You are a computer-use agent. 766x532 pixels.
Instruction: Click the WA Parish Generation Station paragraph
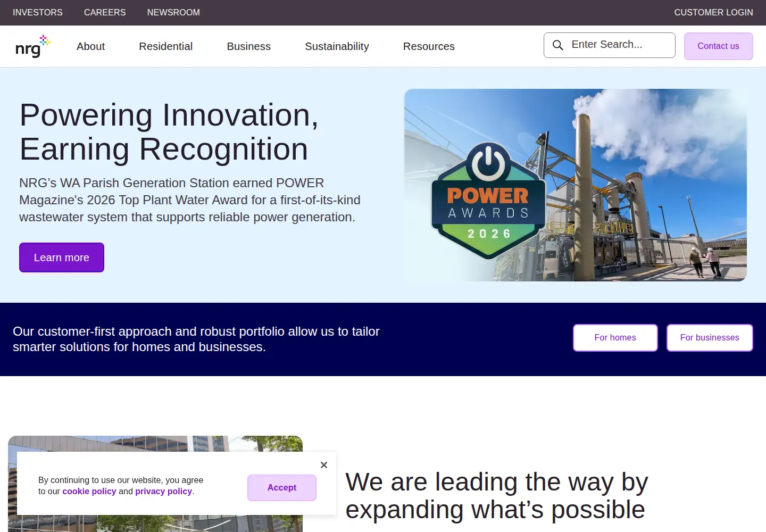coord(190,200)
